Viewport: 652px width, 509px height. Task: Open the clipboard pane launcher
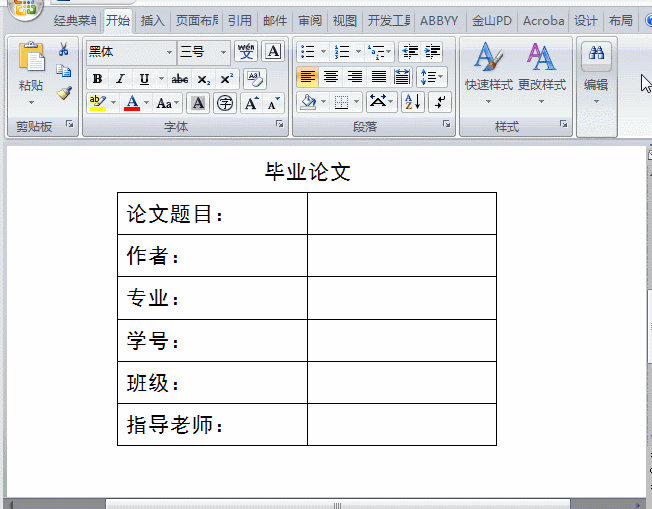pos(69,124)
